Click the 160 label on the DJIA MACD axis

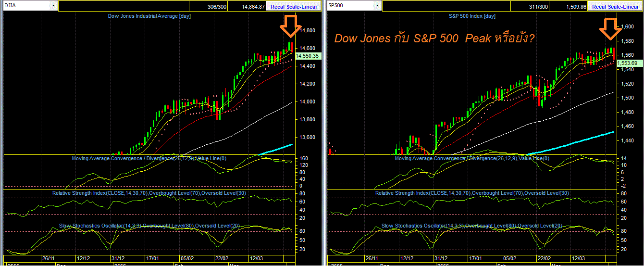304,158
